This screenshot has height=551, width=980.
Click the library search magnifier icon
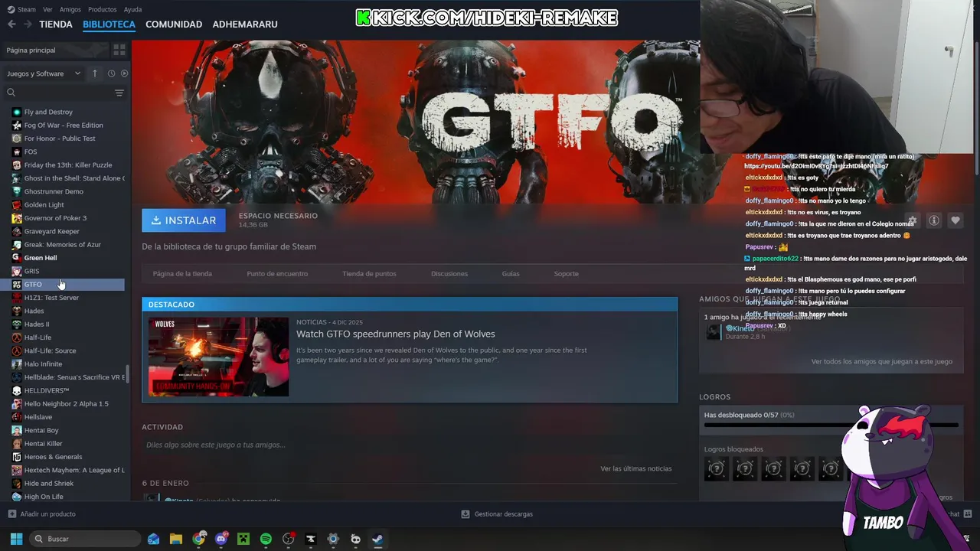point(11,93)
